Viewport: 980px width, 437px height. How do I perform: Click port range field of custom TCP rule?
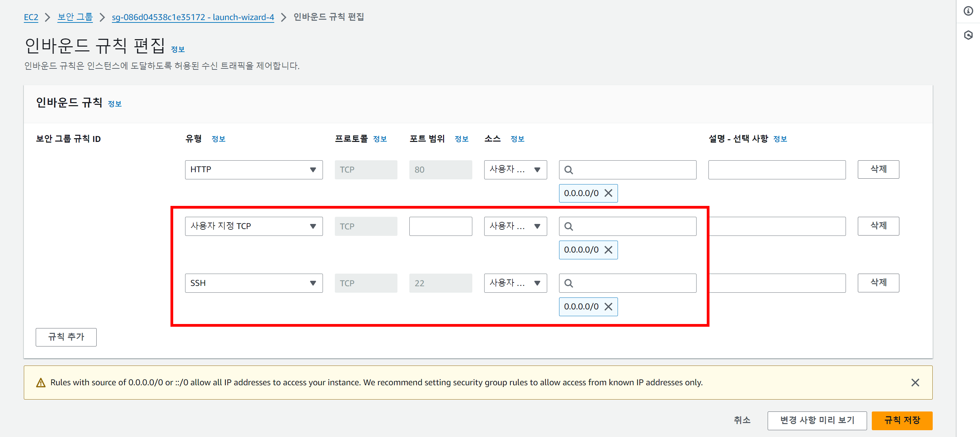coord(440,226)
